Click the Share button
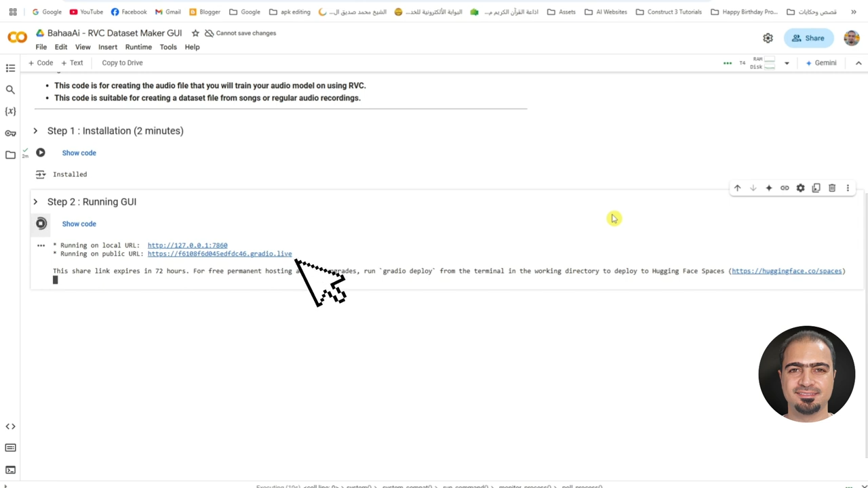 808,39
